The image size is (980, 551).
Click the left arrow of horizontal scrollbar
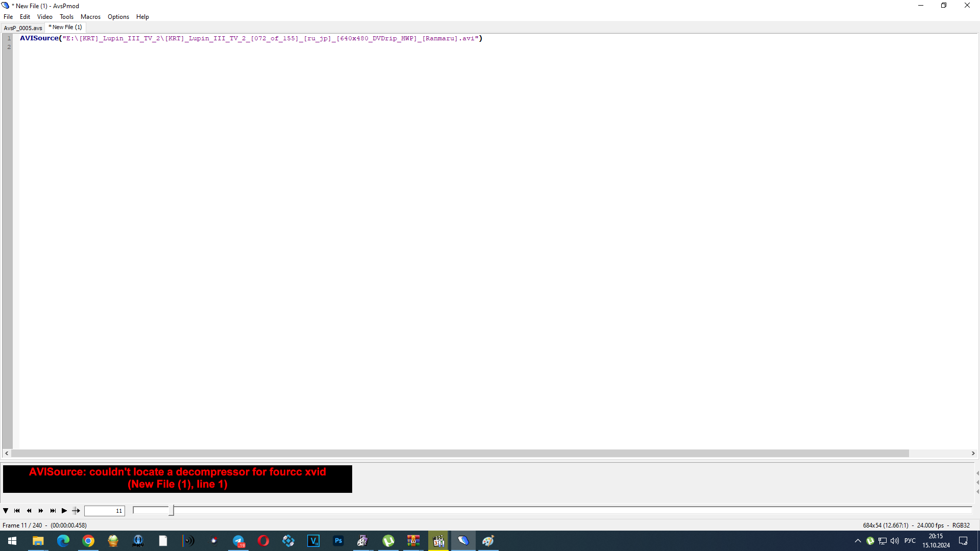(7, 453)
